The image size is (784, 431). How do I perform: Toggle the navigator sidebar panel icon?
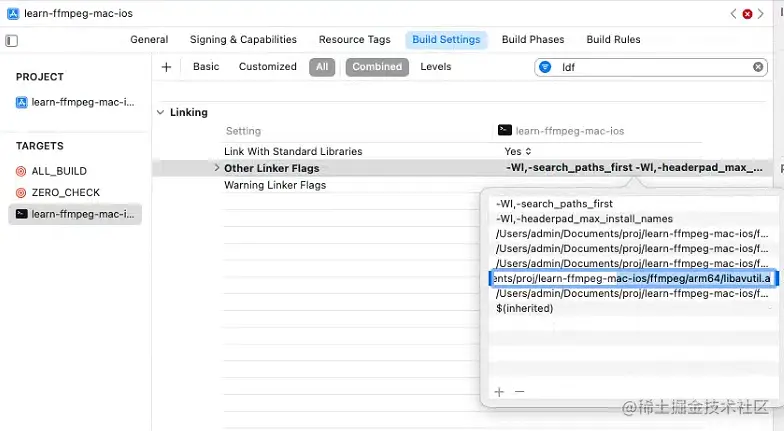pos(12,40)
